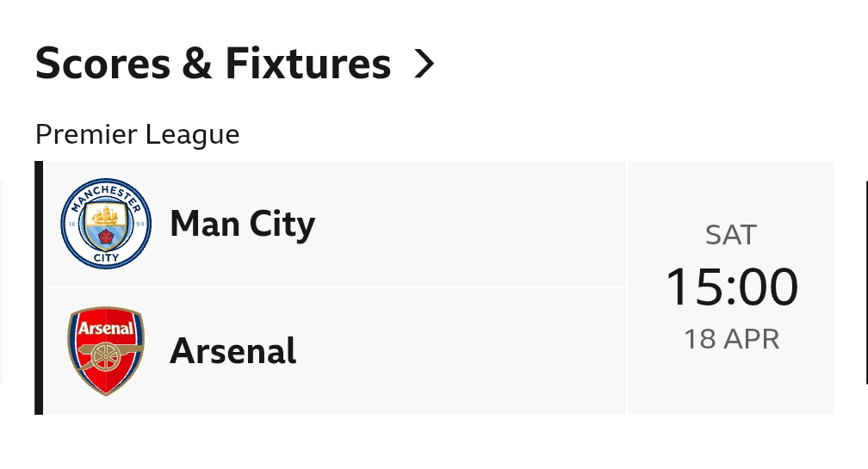Click the golden ship in Man City badge
The height and width of the screenshot is (469, 868).
click(x=106, y=214)
